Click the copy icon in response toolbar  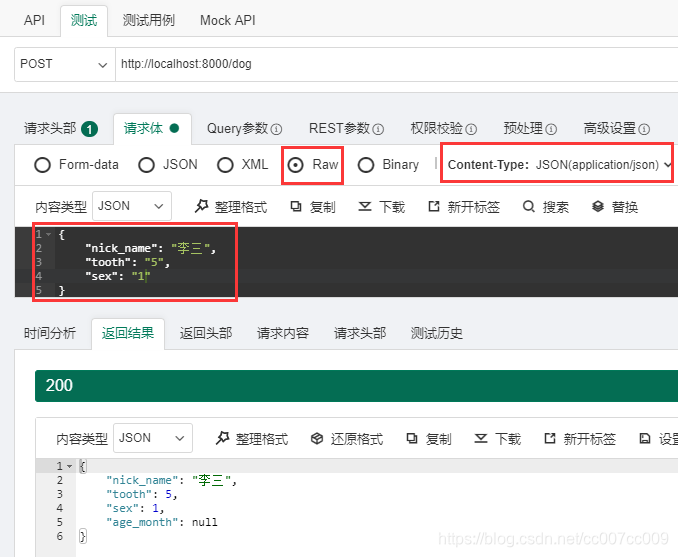[412, 439]
